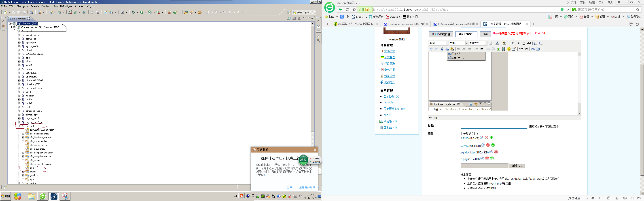
Task: Click the insert image icon in the editor
Action: [498, 49]
